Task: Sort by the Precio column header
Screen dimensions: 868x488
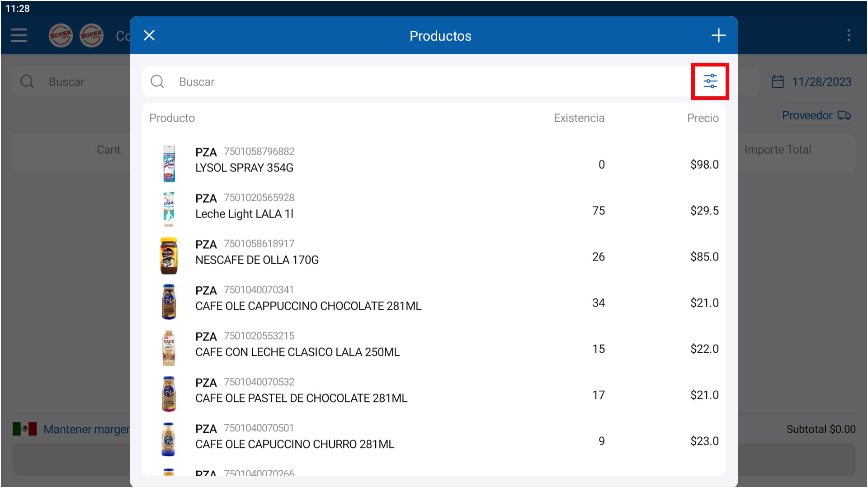Action: (703, 118)
